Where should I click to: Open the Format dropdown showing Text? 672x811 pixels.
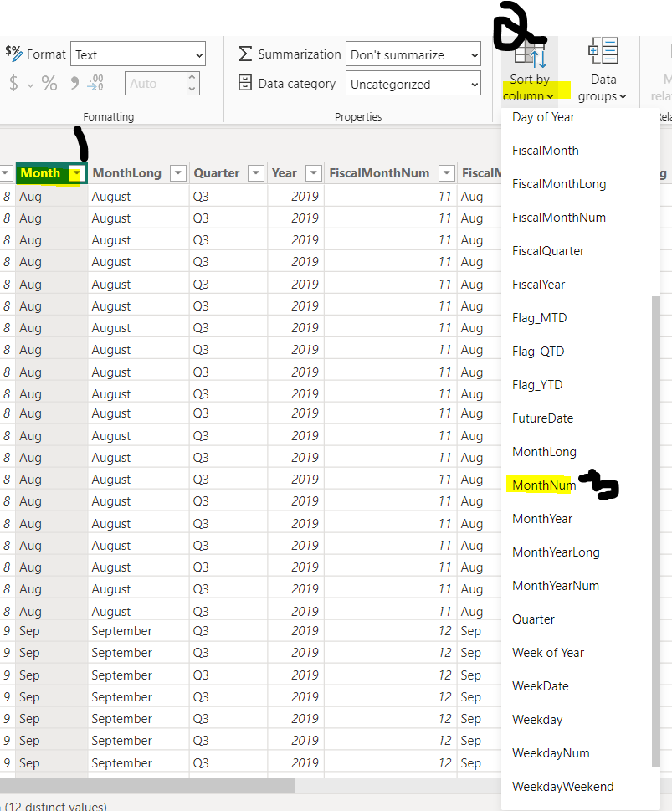137,54
